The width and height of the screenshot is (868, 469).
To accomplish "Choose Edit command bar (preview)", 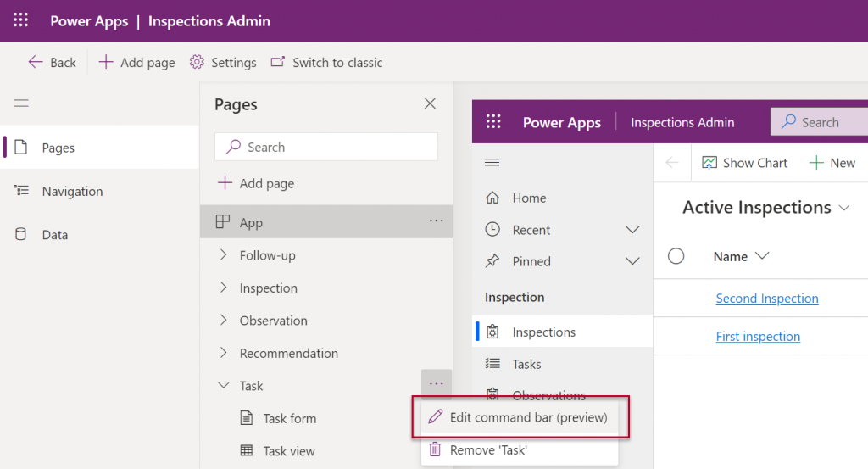I will (x=520, y=417).
